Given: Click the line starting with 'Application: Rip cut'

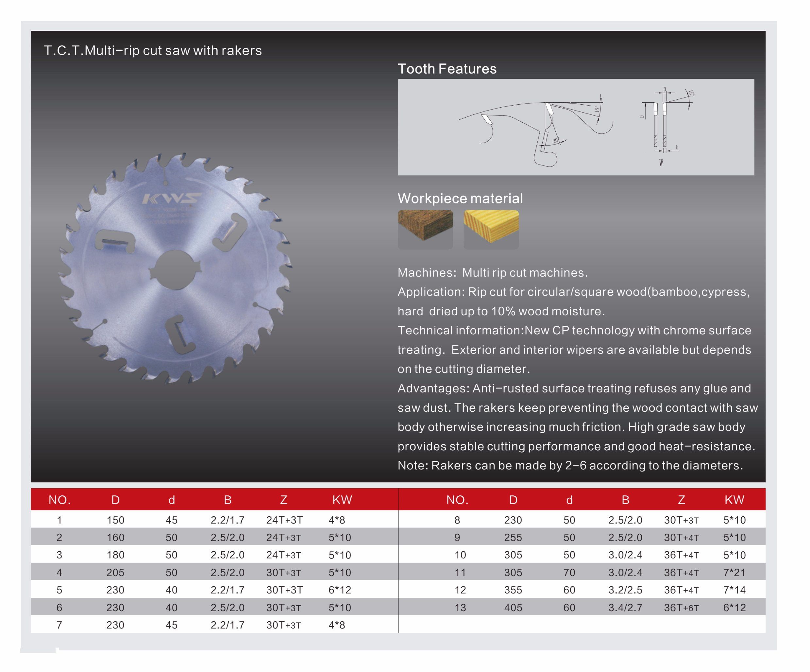Looking at the screenshot, I should point(574,292).
